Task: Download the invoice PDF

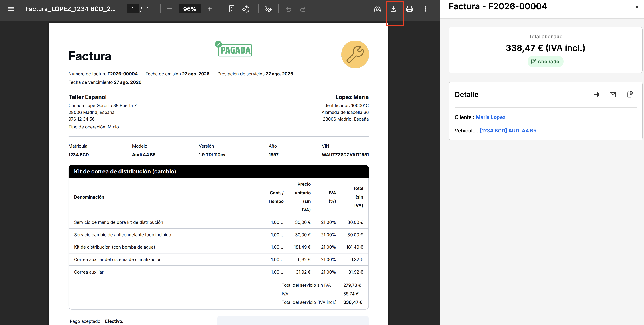Action: coord(393,9)
